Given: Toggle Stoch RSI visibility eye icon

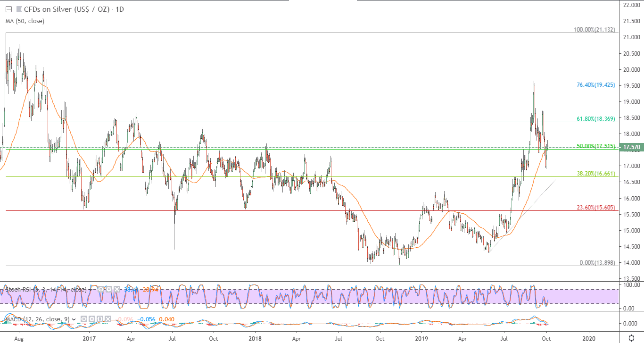Looking at the screenshot, I should tap(101, 289).
